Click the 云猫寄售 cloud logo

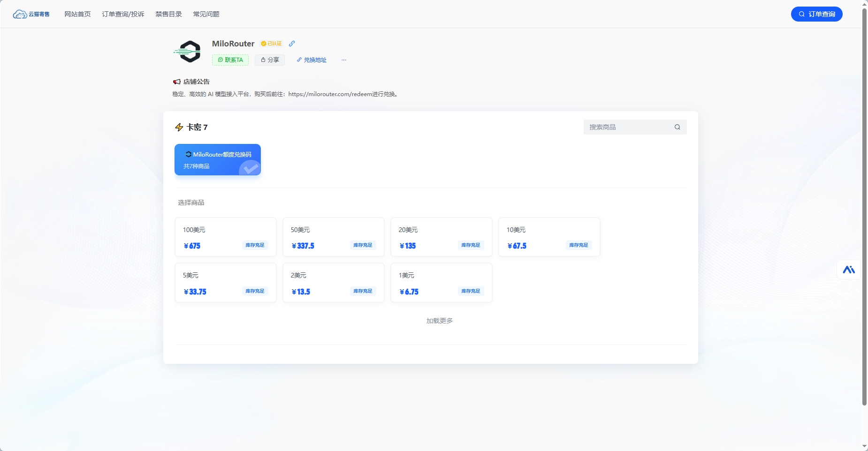tap(31, 14)
